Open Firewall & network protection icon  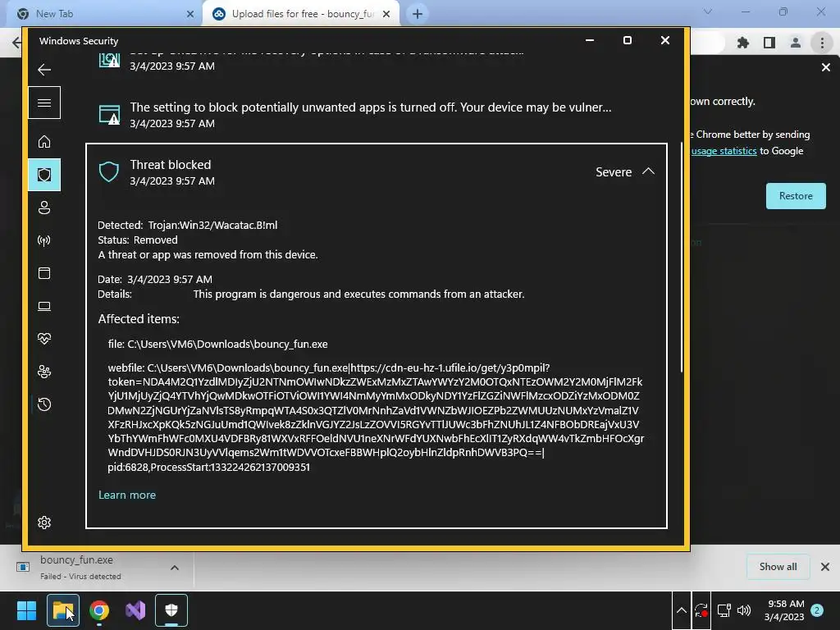pyautogui.click(x=44, y=240)
